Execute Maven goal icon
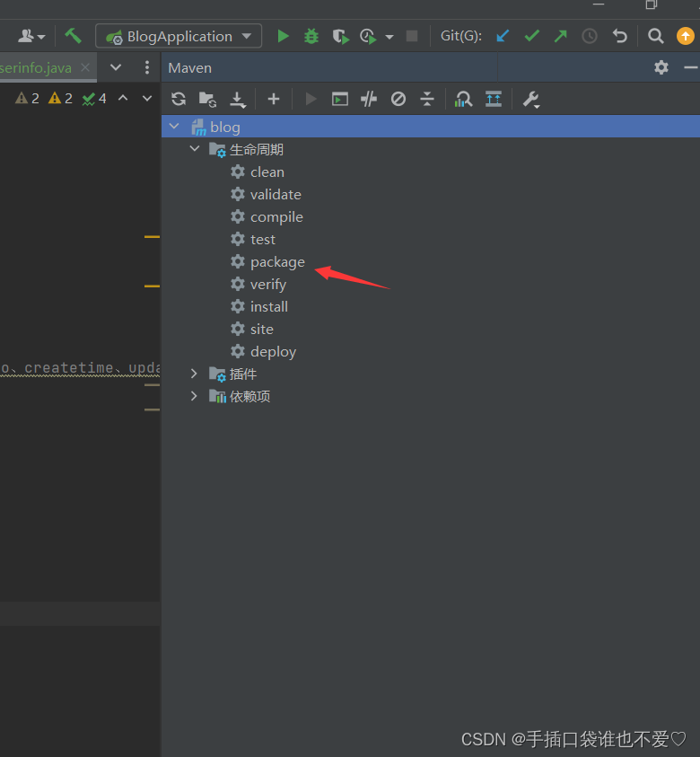 [x=340, y=100]
